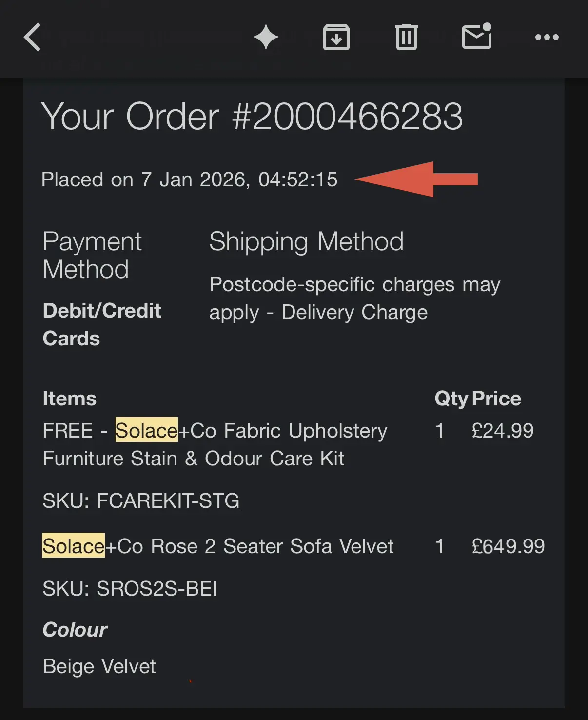
Task: Tap the Payment Method heading
Action: coord(92,255)
